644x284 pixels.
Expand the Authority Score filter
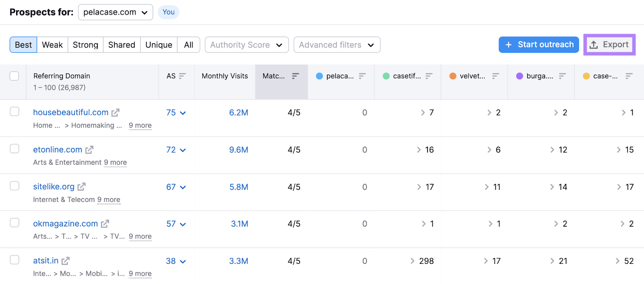point(246,45)
